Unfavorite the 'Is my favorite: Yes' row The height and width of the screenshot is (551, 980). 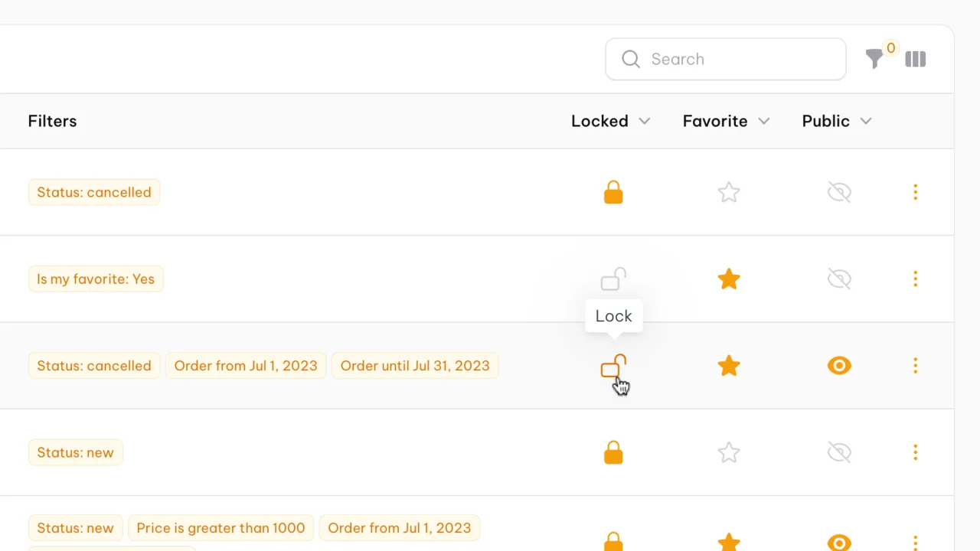729,279
